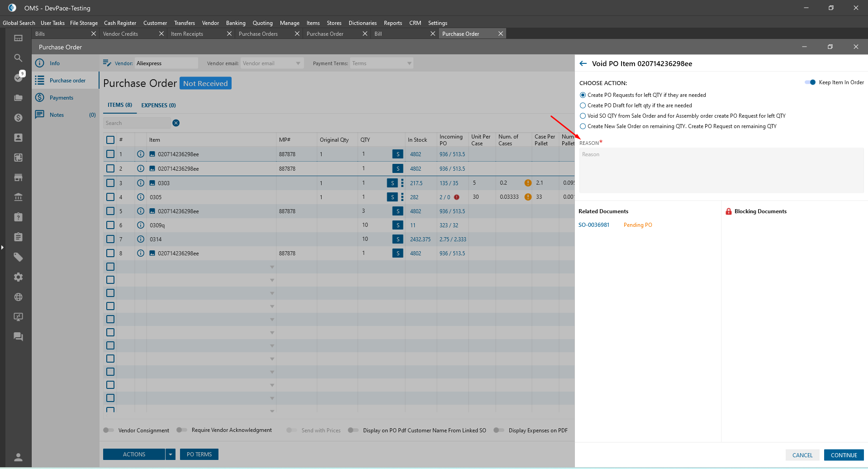Click the S button in row 0309q

pos(398,225)
